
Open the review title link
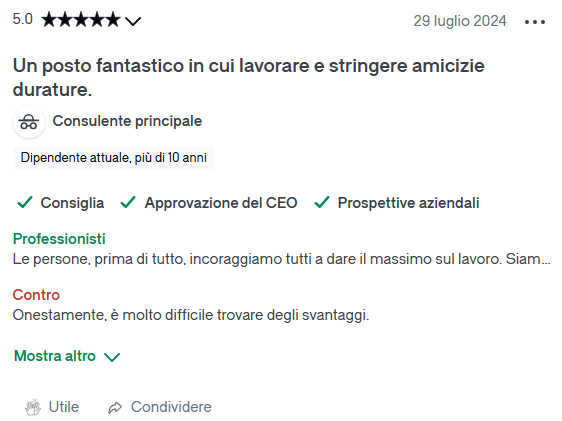coord(248,77)
